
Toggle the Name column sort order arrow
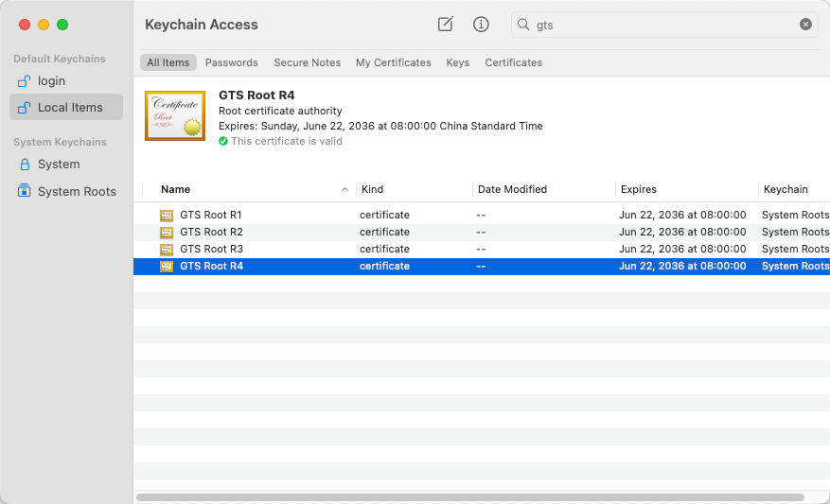coord(344,190)
